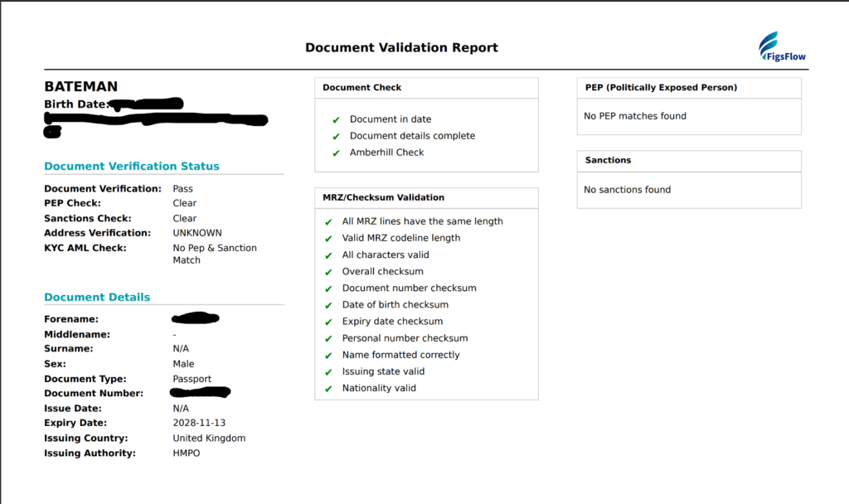Open the Document Details link
849x504 pixels.
97,297
